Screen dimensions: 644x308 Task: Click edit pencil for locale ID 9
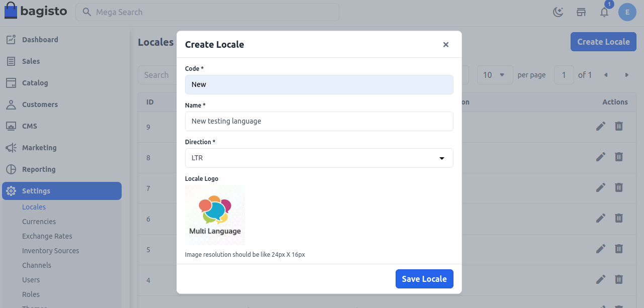click(601, 126)
